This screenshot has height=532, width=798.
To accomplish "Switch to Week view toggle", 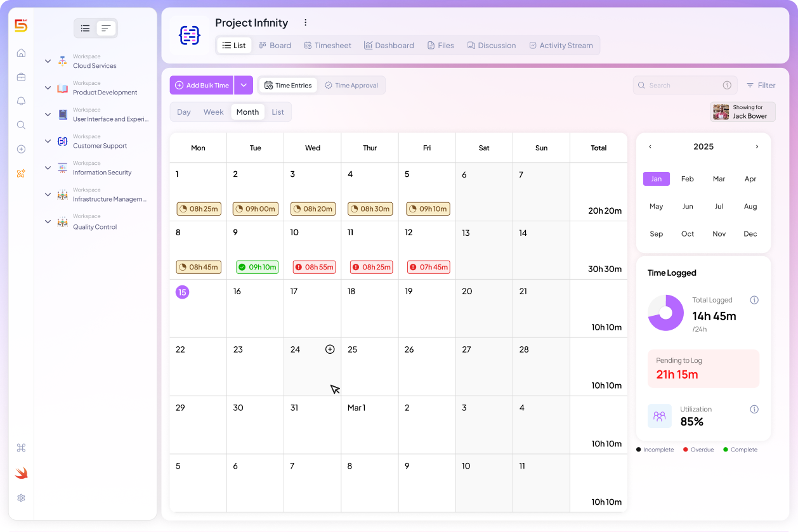I will (213, 112).
